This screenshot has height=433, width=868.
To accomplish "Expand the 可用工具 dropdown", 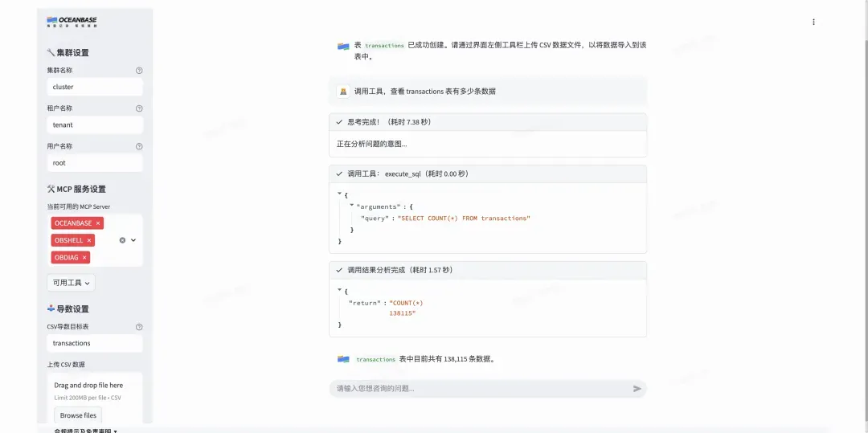I will pos(71,283).
